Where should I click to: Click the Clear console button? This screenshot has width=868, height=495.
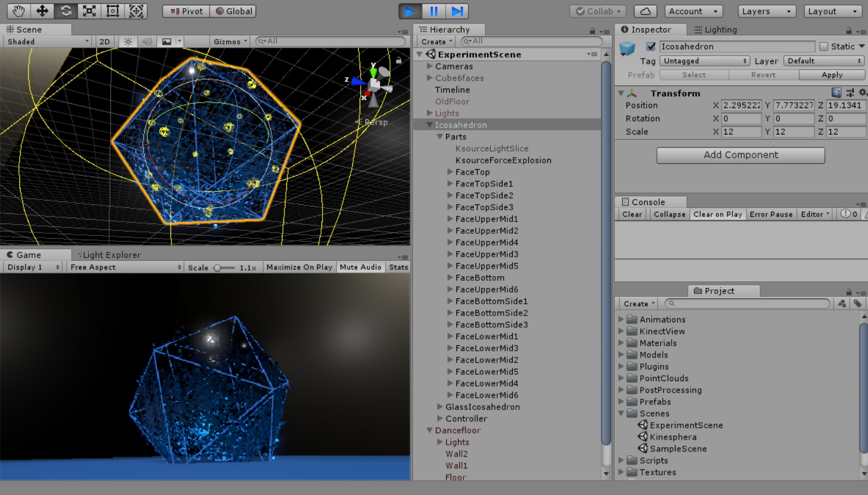coord(631,214)
